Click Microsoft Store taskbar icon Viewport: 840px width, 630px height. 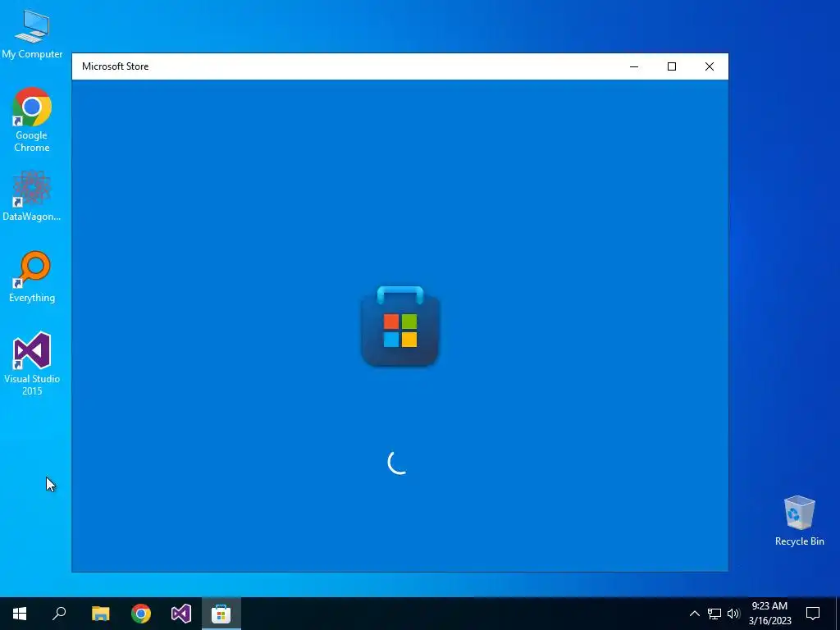(221, 614)
